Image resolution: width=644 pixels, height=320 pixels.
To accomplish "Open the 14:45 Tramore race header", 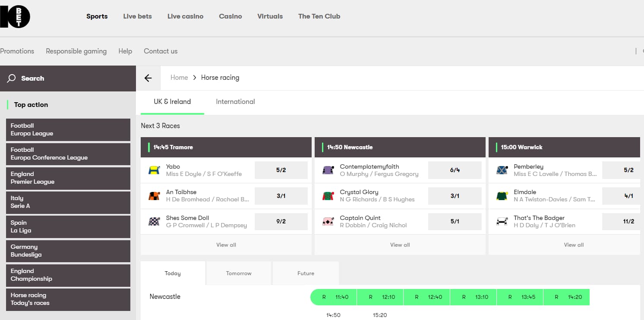I will [226, 147].
